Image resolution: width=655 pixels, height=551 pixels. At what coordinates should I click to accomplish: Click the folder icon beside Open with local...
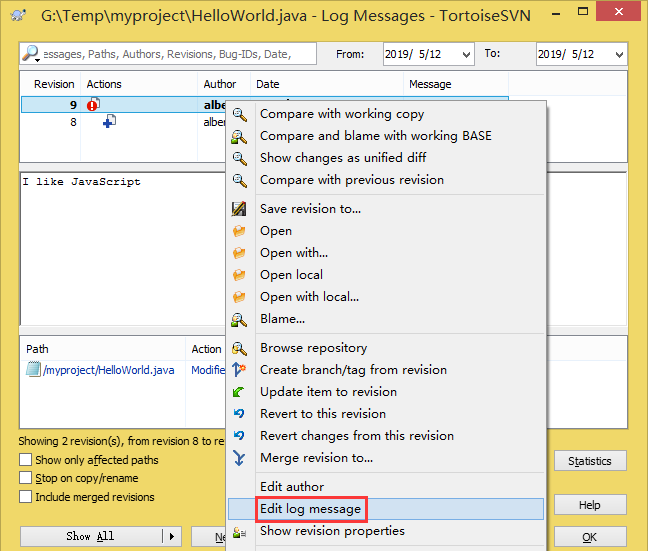(x=239, y=297)
